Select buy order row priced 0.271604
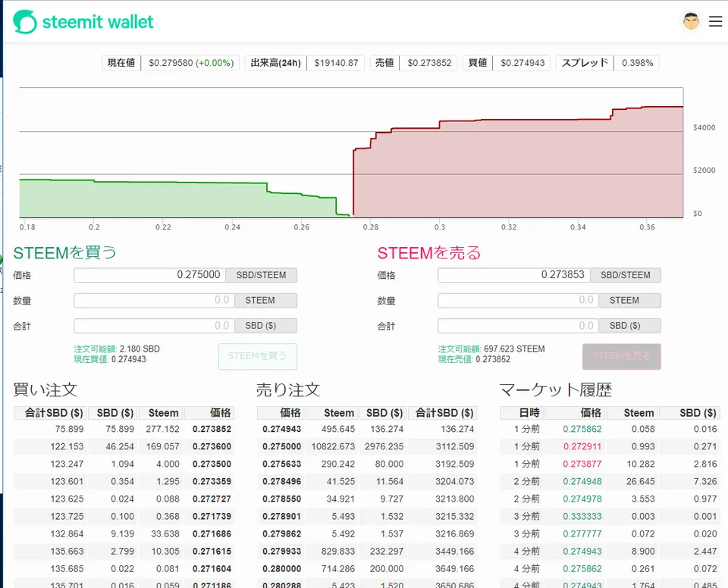 tap(124, 569)
